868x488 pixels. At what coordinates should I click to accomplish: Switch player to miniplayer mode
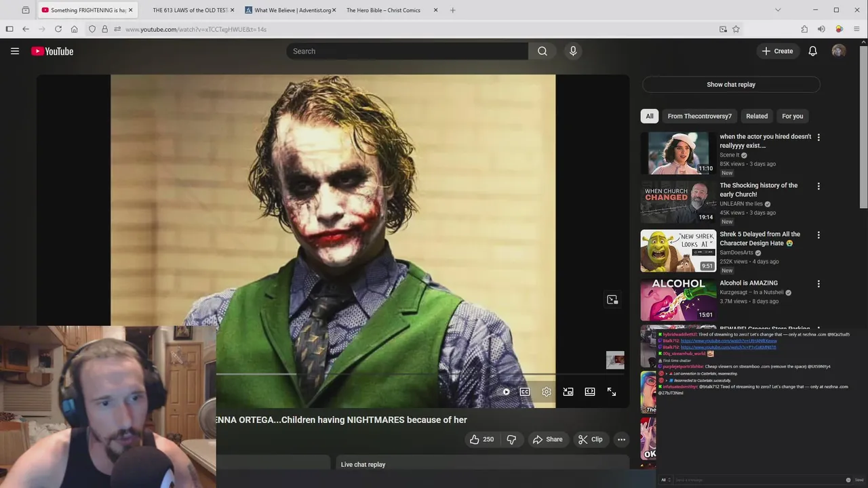tap(568, 392)
